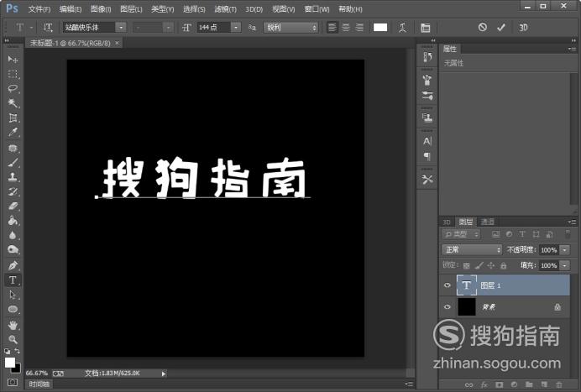Select the Eyedropper tool
Viewport: 581px width, 392px height.
pos(13,133)
